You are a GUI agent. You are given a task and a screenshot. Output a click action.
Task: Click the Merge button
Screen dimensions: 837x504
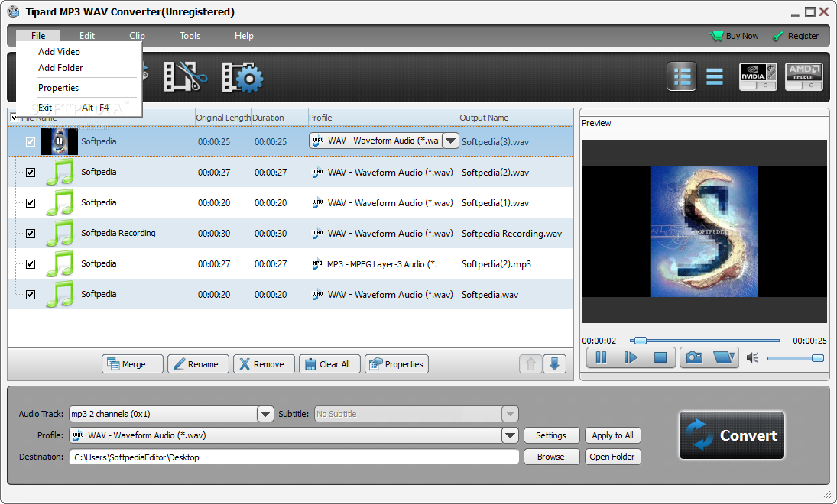132,363
